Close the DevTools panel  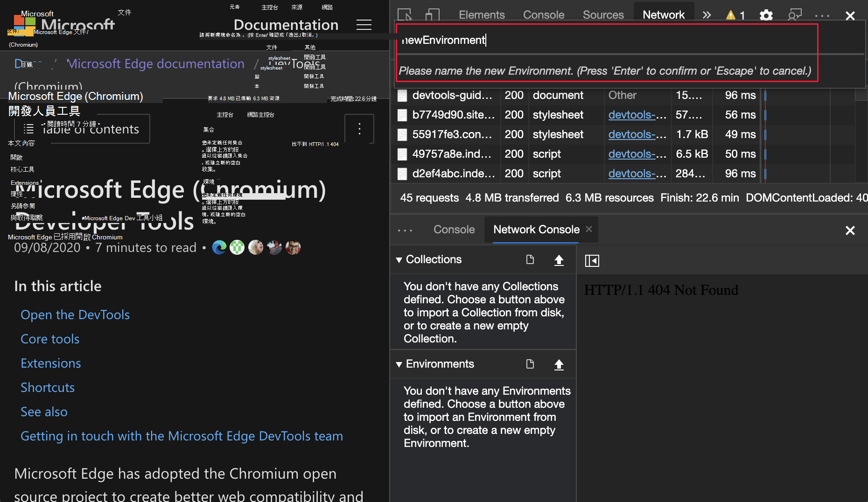click(850, 16)
